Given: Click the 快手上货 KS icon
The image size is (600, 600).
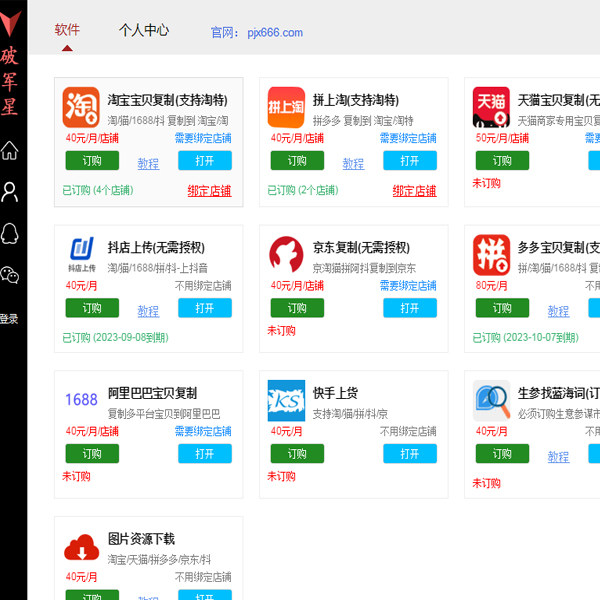Looking at the screenshot, I should (x=286, y=400).
